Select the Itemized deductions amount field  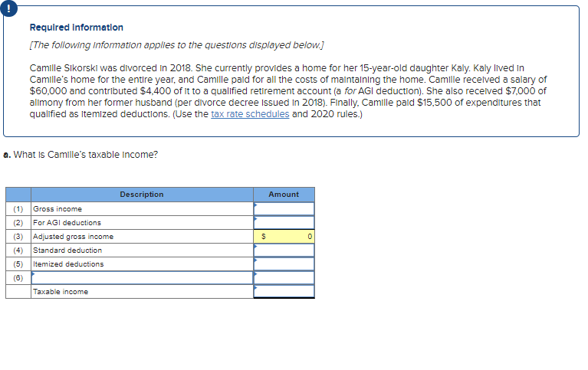click(x=284, y=264)
